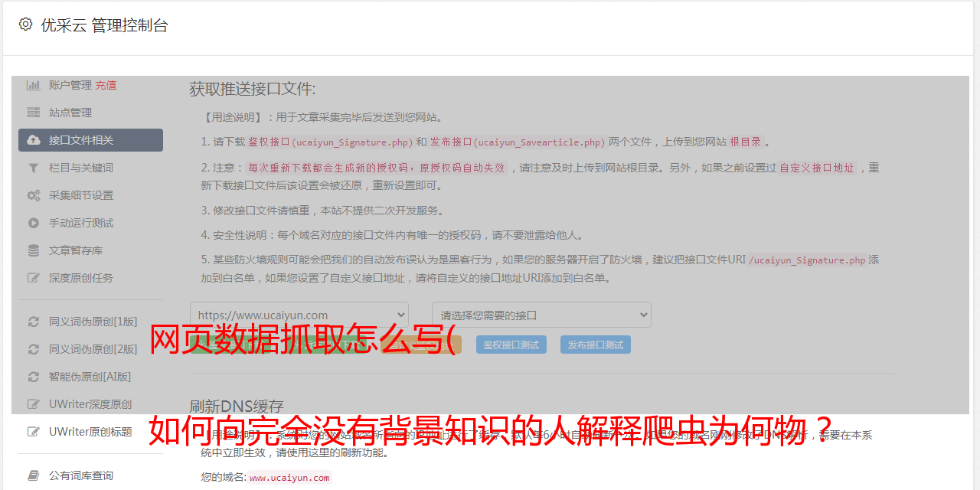Click the edit icon for 深度原创任务
The image size is (980, 490).
(x=34, y=278)
